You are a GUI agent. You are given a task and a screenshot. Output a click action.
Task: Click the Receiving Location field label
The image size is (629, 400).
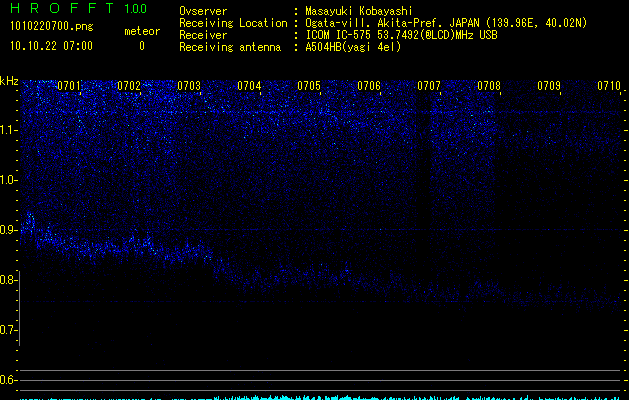(233, 23)
